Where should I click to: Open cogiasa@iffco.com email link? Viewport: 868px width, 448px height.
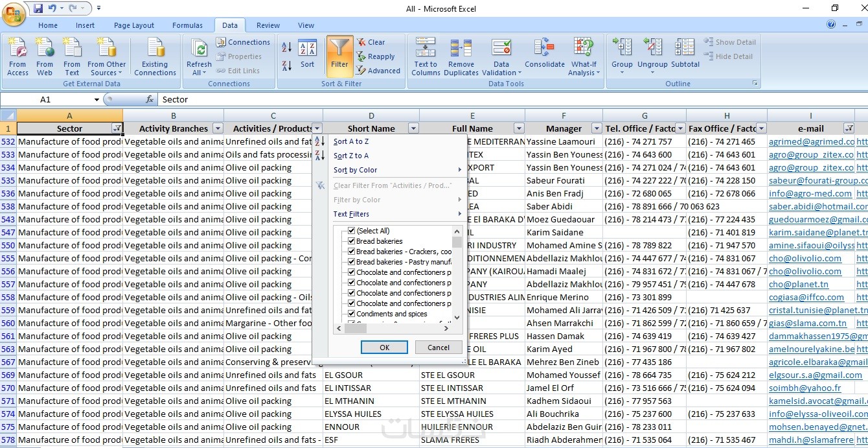pos(806,297)
